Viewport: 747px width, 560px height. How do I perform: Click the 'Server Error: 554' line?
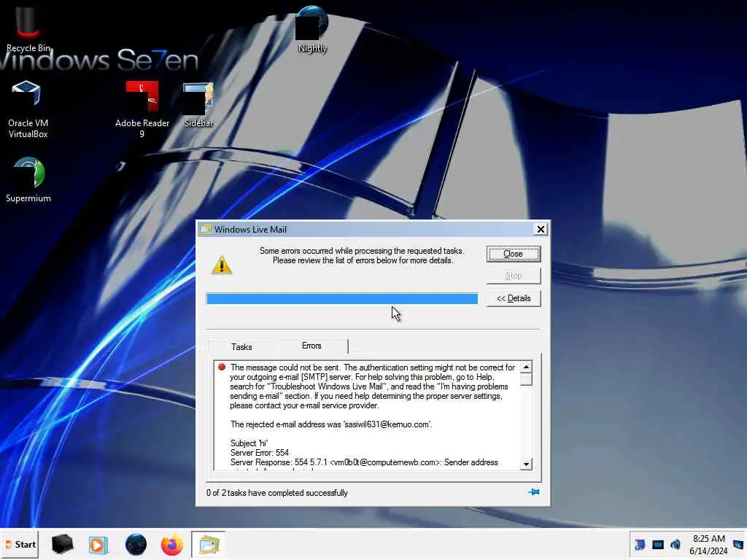tap(260, 453)
